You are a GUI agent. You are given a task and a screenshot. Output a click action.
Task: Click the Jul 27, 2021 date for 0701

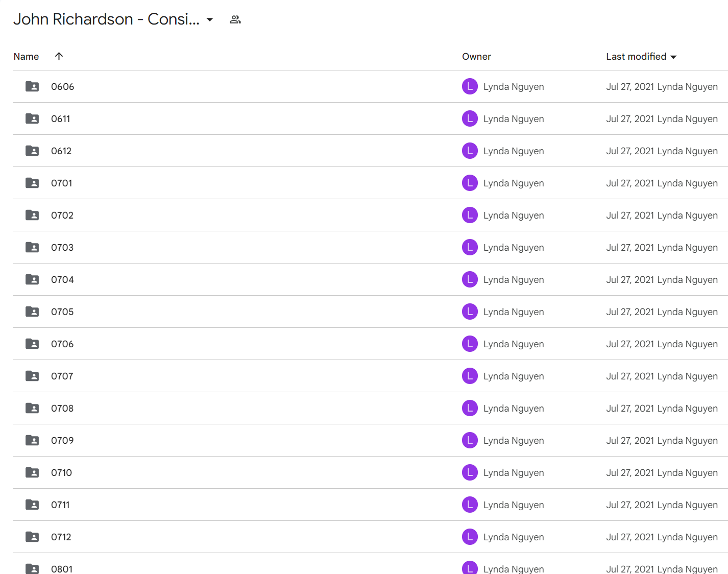tap(630, 183)
